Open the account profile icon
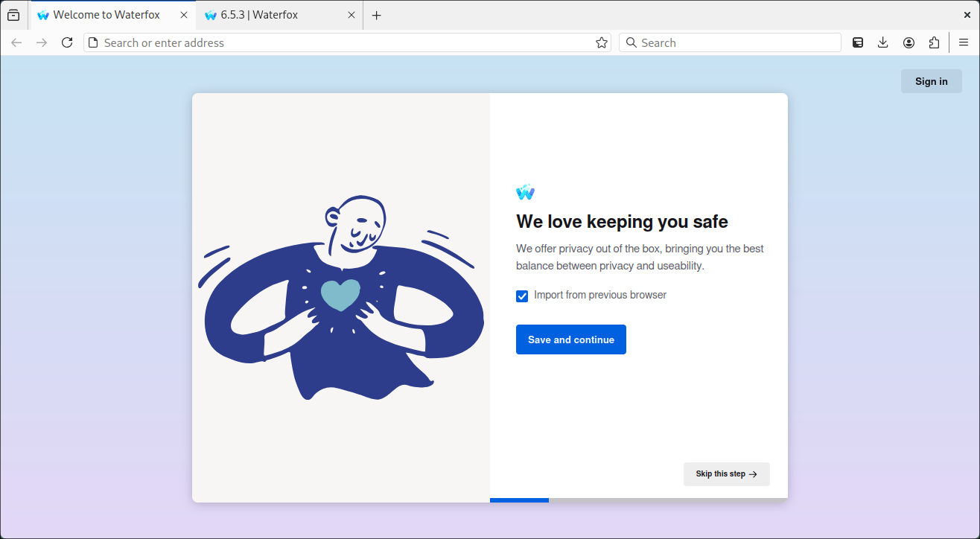This screenshot has width=980, height=539. (x=909, y=42)
